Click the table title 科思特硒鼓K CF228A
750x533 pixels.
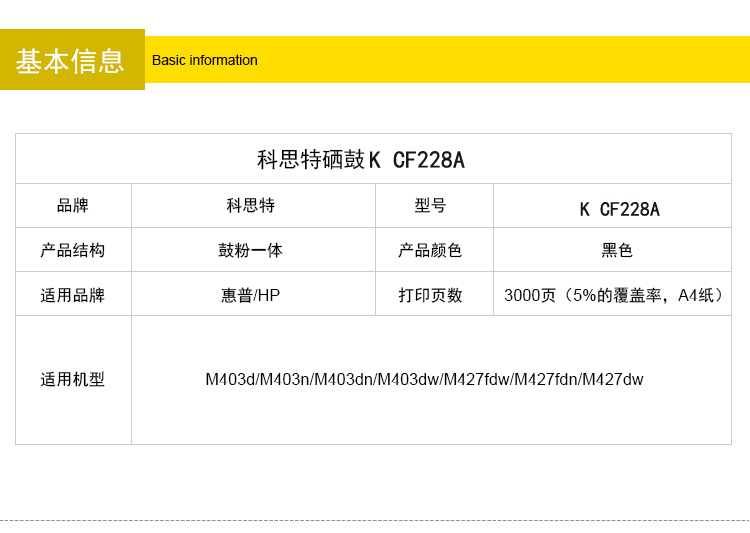361,160
